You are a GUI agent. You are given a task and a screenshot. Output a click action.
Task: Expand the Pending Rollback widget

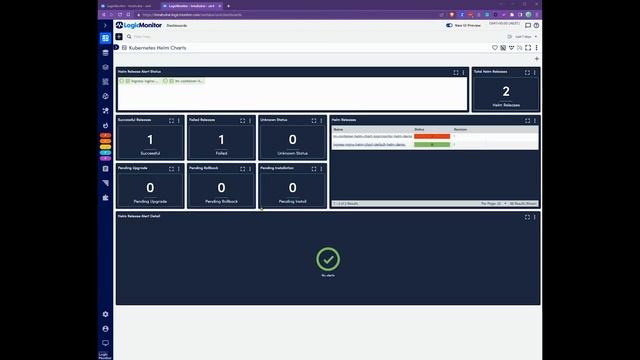[x=242, y=169]
